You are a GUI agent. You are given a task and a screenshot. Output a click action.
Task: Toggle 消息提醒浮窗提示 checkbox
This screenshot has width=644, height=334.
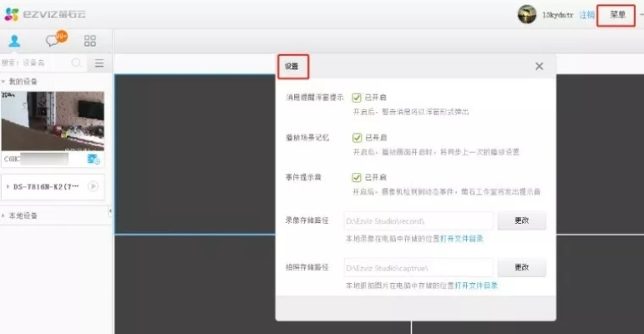(357, 98)
